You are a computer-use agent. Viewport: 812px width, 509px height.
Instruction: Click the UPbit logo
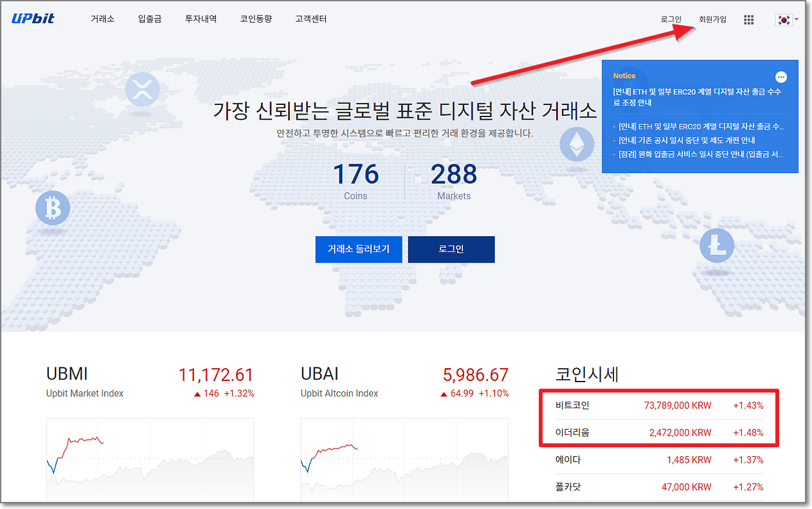33,19
